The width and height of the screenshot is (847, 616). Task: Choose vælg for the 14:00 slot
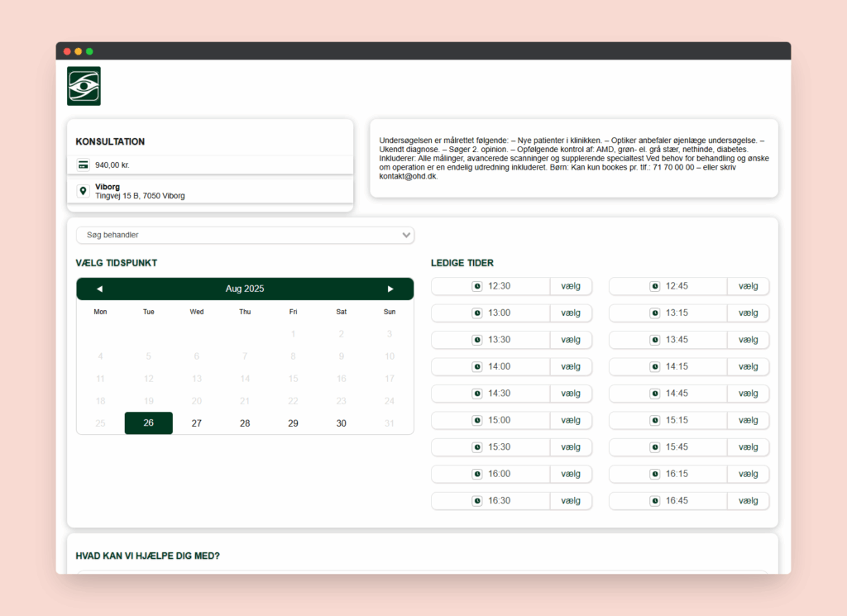click(x=571, y=366)
